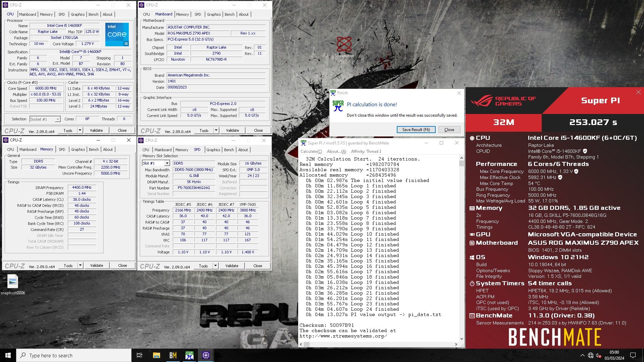
Task: Click the System Timers clock icon
Action: pos(472,284)
